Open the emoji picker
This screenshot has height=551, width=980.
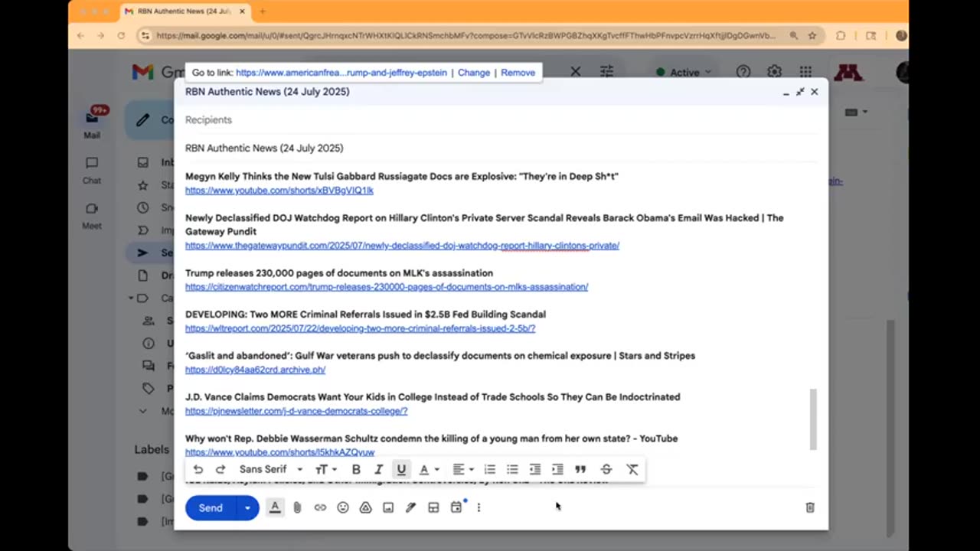[343, 507]
